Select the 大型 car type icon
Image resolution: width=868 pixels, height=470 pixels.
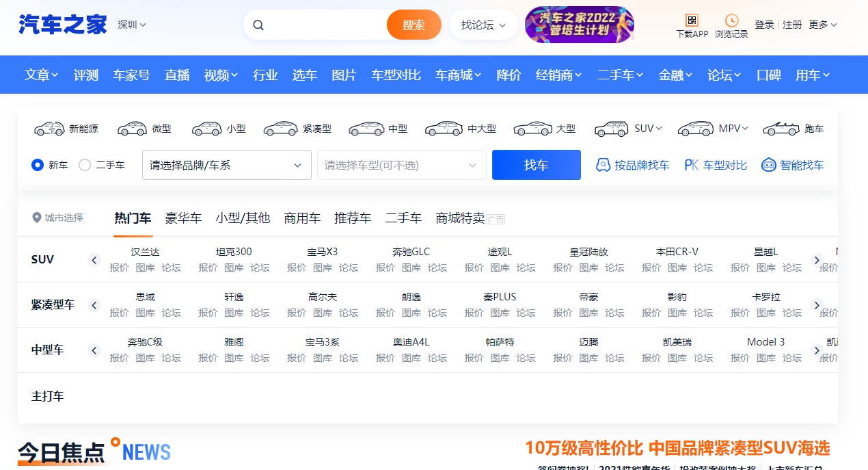(x=532, y=129)
